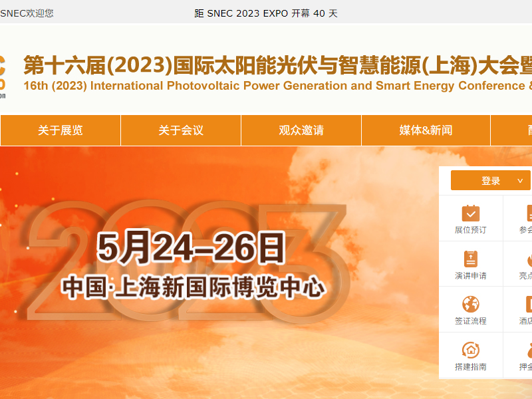This screenshot has width=532, height=399.
Task: Click the SNEC 2023 EXPO countdown text
Action: pyautogui.click(x=266, y=11)
